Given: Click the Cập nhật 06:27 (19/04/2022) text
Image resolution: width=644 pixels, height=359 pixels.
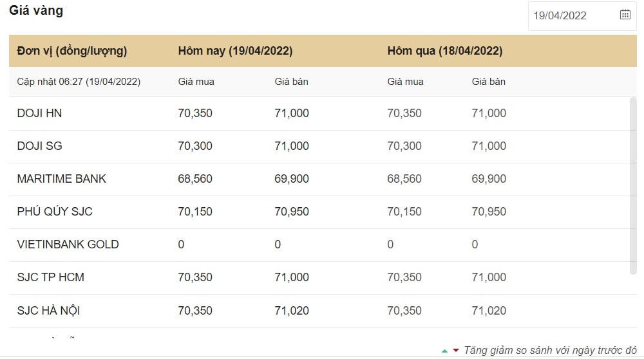Looking at the screenshot, I should point(79,82).
